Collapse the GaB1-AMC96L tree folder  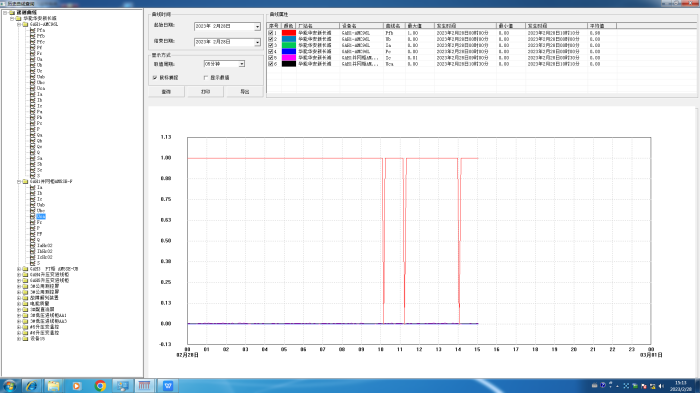[19, 25]
